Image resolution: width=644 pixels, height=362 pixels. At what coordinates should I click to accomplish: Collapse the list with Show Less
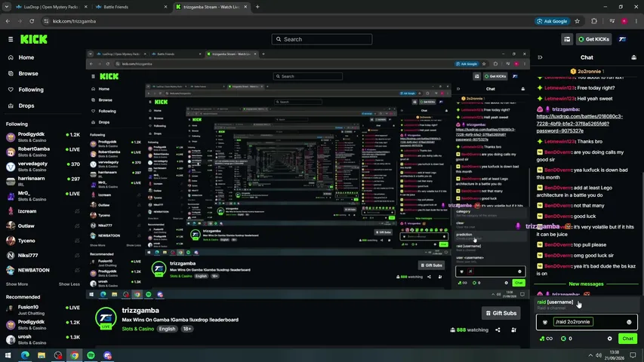pos(69,284)
